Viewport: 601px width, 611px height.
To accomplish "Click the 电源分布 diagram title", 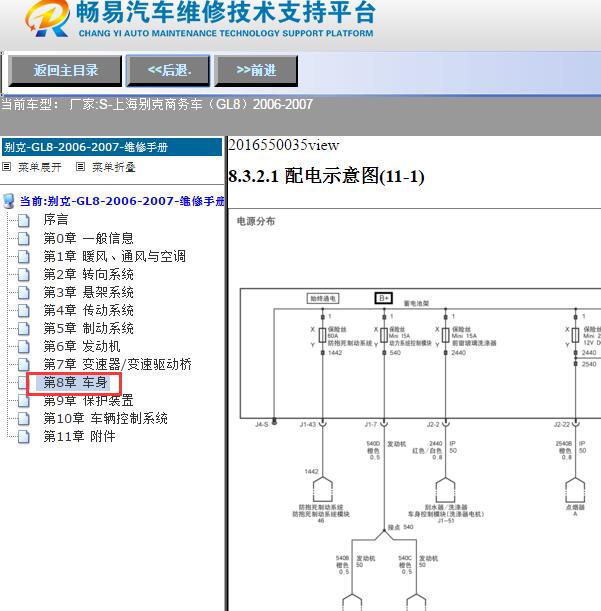I will pyautogui.click(x=256, y=221).
